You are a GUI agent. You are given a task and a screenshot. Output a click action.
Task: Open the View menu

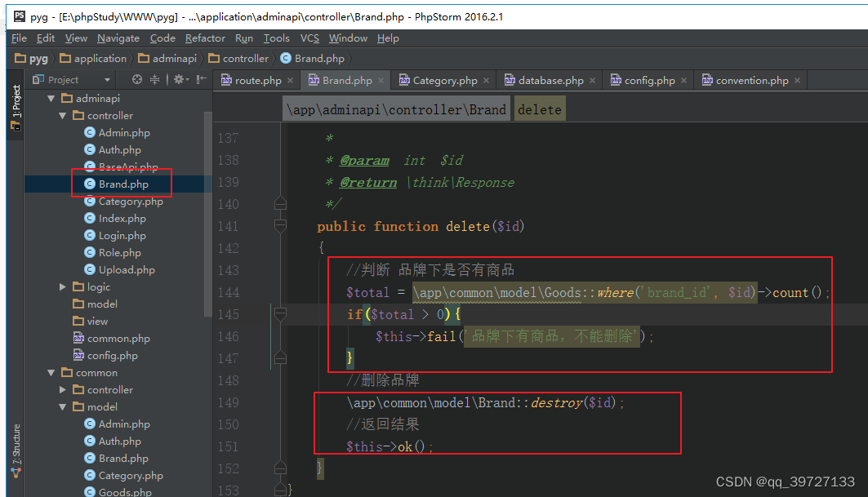(x=76, y=38)
